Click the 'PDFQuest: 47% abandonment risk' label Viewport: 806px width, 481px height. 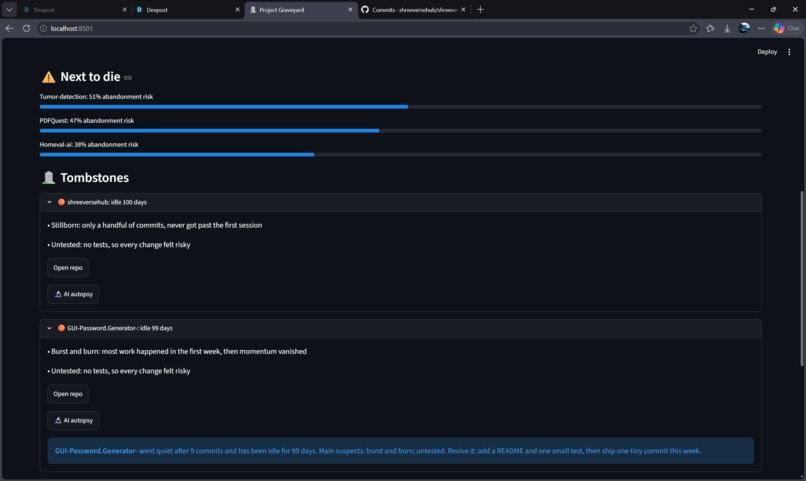(86, 120)
